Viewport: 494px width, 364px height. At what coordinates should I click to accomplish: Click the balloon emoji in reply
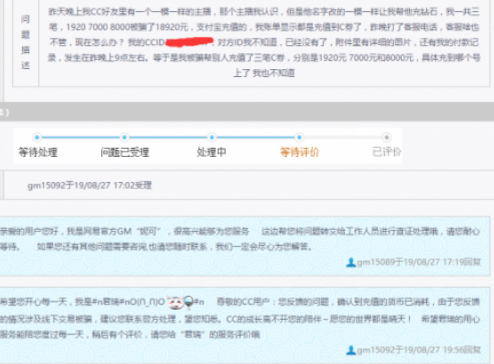pos(189,302)
